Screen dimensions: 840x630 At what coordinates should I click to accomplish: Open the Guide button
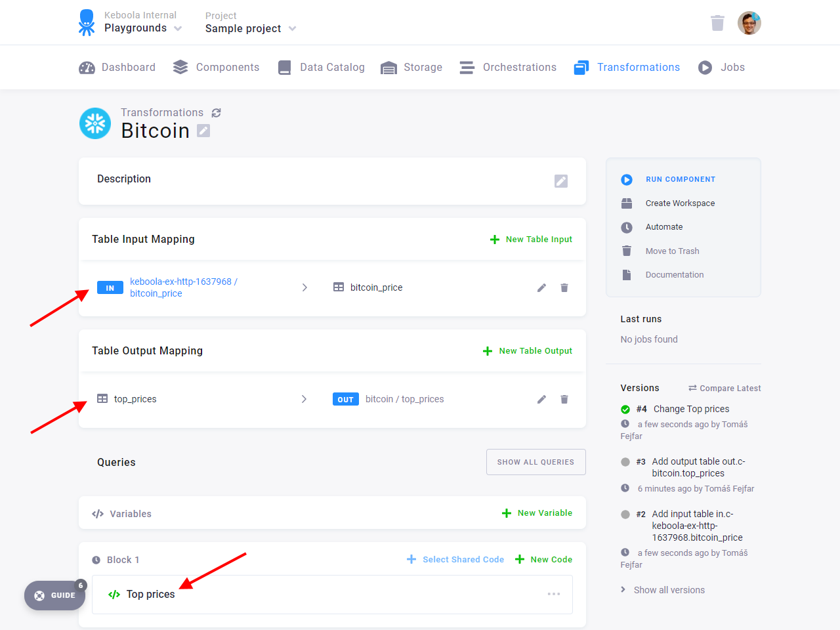tap(55, 596)
